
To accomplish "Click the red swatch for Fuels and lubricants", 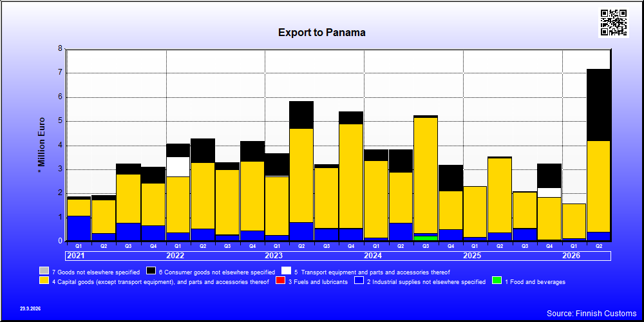I will pyautogui.click(x=281, y=281).
